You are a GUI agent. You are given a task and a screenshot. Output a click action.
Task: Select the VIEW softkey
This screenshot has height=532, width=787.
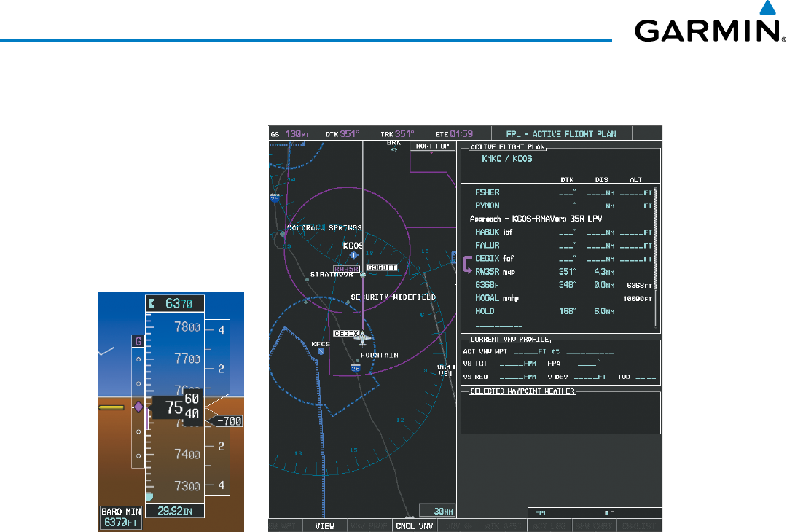pyautogui.click(x=324, y=526)
